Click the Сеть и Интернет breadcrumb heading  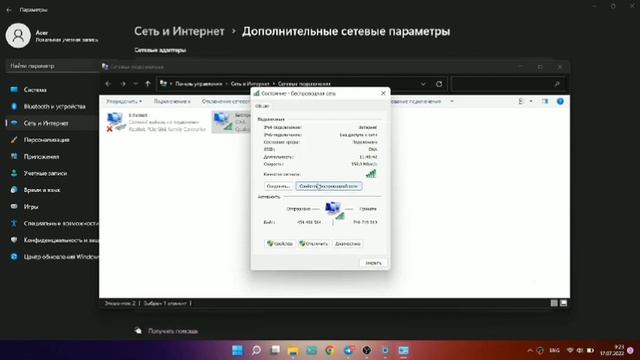pyautogui.click(x=179, y=31)
